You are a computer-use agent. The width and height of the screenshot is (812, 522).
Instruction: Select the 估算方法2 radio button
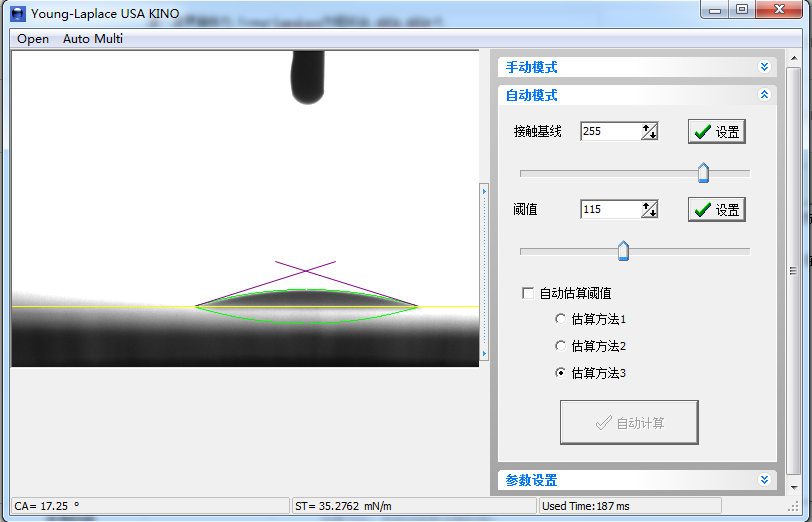(x=560, y=346)
